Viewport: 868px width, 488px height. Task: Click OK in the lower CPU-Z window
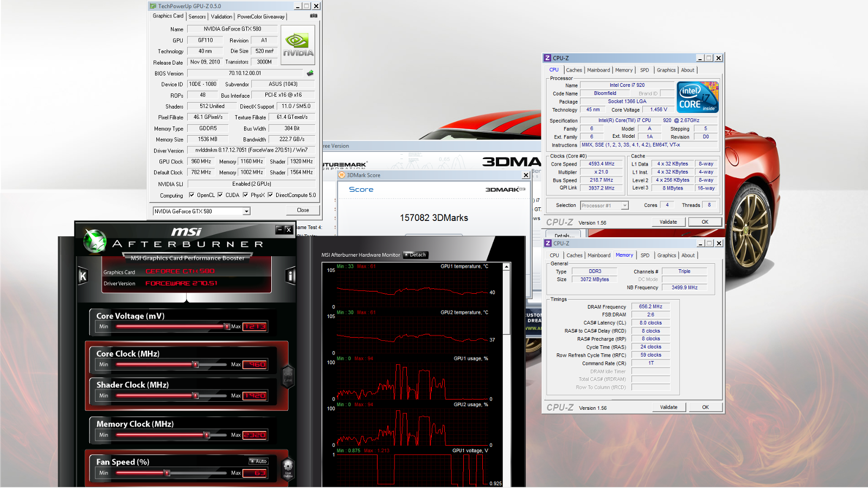point(705,407)
